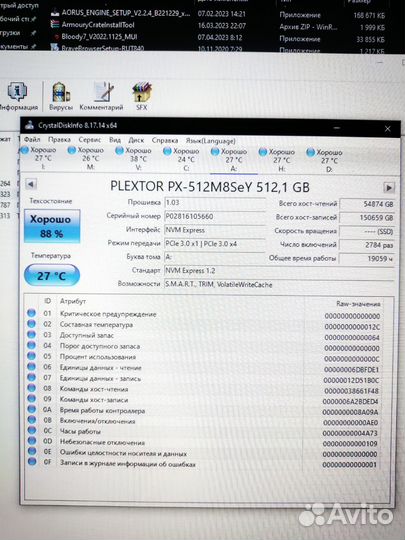The height and width of the screenshot is (540, 405).
Task: Select attribute row 03 Доступный запас
Action: pos(204,336)
